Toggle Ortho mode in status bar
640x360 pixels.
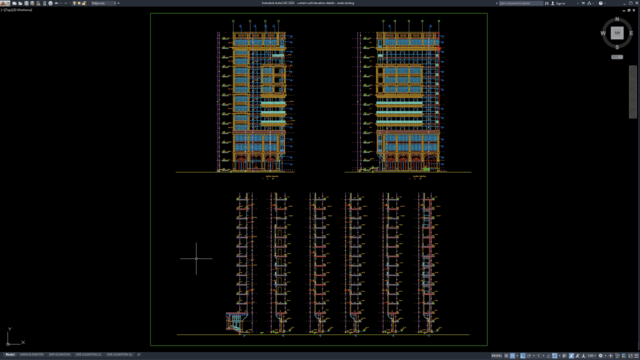[x=523, y=356]
